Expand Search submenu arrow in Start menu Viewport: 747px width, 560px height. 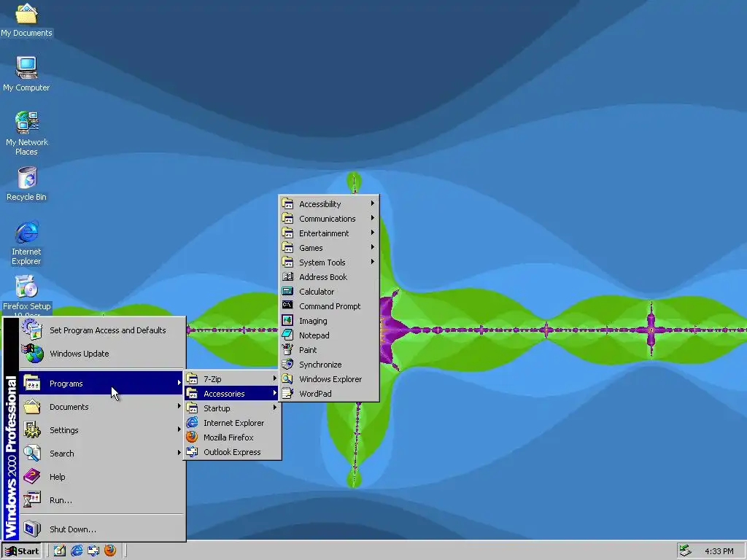coord(179,453)
